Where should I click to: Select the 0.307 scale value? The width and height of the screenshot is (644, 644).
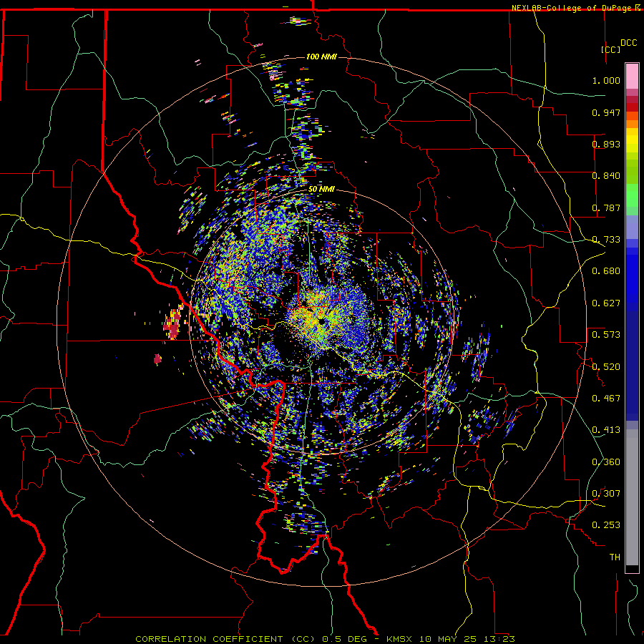click(x=606, y=494)
